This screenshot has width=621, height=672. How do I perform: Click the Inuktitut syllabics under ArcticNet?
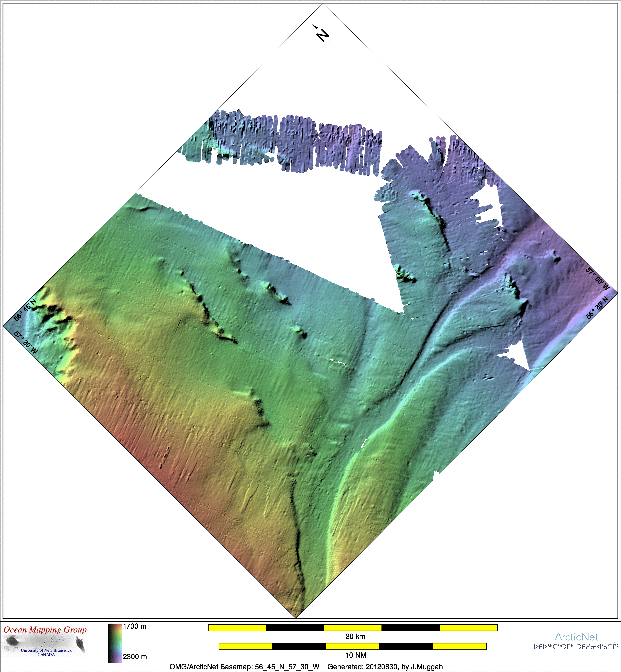click(576, 646)
